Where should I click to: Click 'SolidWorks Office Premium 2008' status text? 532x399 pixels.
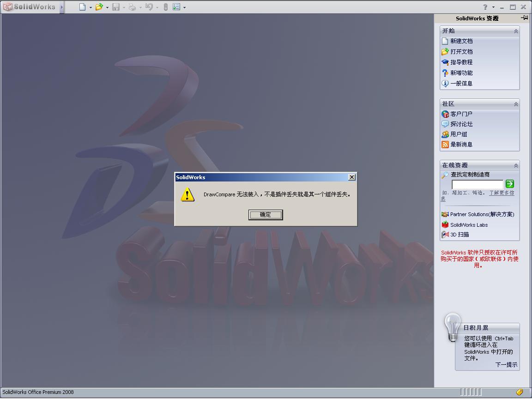tap(38, 392)
